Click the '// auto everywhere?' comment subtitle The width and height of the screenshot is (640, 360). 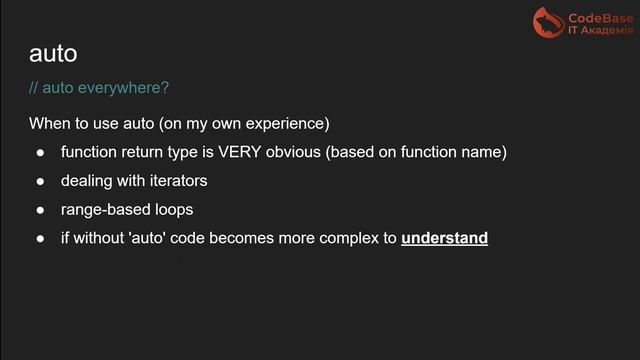tap(99, 88)
